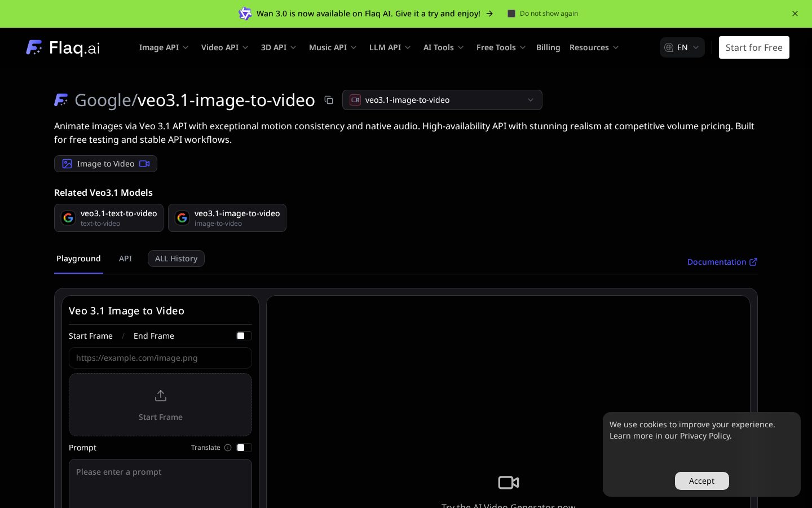The image size is (812, 508).
Task: Click the Google icon on veo3.1-image-to-video card
Action: [x=182, y=218]
